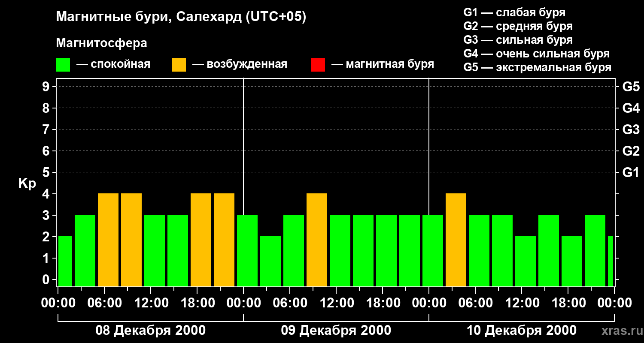Screen dimensions: 644x343
Task: Click the '0' value on the Kp axis
Action: [x=47, y=280]
